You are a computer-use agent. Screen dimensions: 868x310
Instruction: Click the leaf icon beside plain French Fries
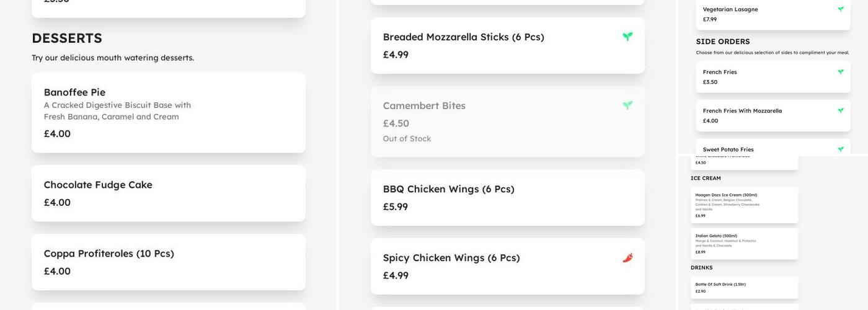click(x=841, y=72)
